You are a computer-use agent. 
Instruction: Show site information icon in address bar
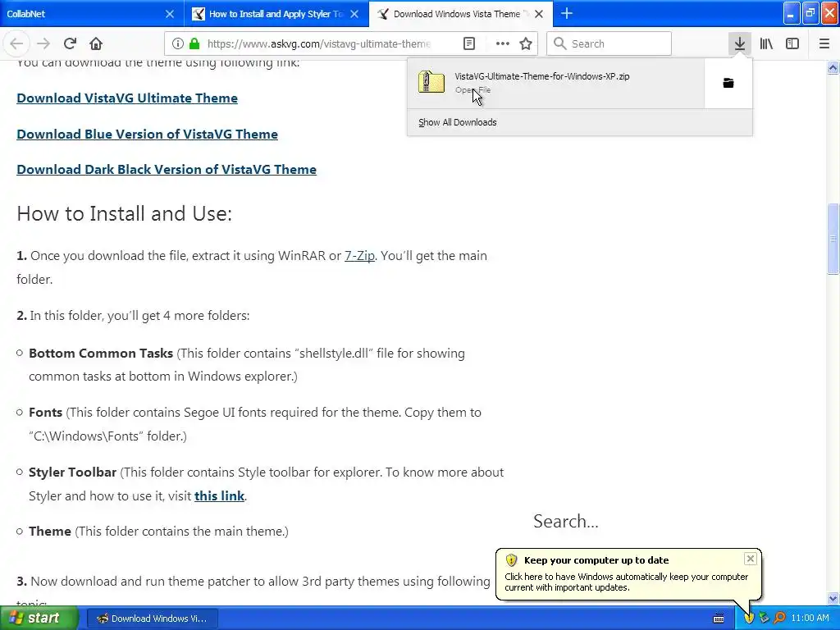(x=178, y=43)
